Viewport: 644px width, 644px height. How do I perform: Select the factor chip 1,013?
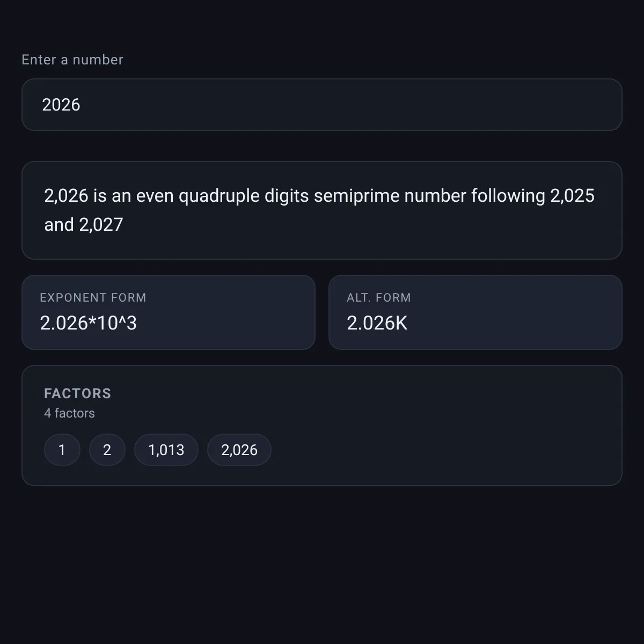(x=166, y=450)
